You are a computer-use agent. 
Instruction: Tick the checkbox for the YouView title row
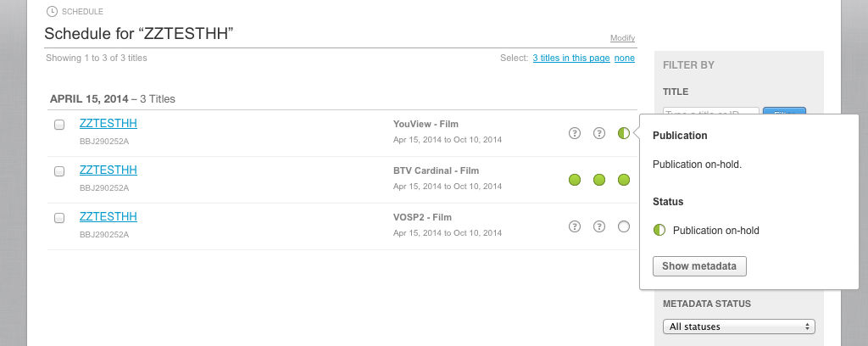pos(59,125)
